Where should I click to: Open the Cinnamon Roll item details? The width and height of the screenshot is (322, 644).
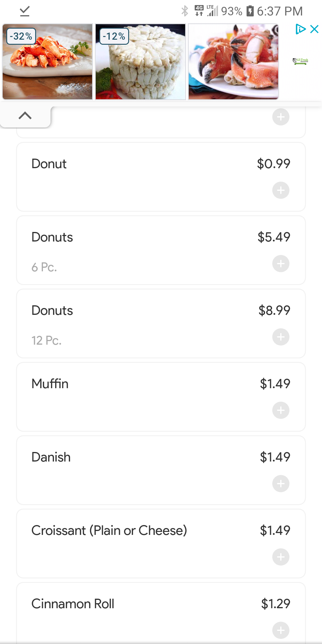73,604
